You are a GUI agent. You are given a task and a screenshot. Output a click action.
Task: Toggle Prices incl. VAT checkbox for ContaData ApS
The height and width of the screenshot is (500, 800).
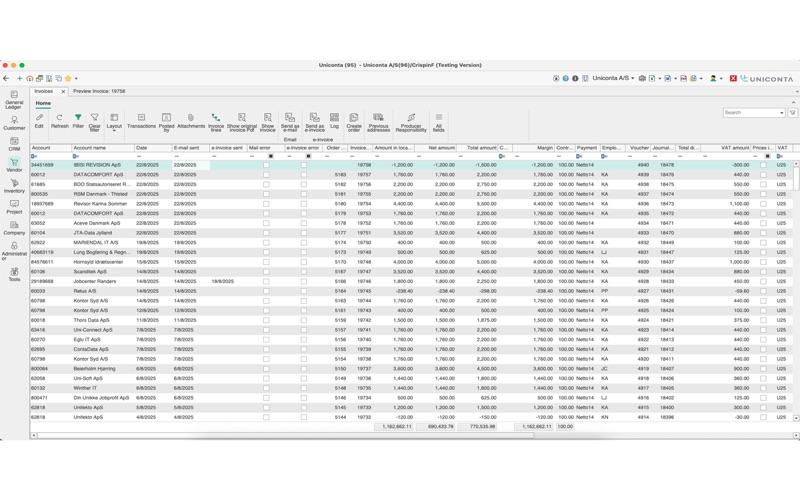[x=763, y=349]
